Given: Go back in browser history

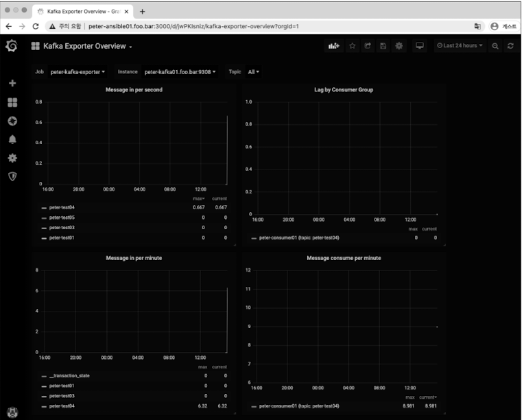Looking at the screenshot, I should pos(9,26).
